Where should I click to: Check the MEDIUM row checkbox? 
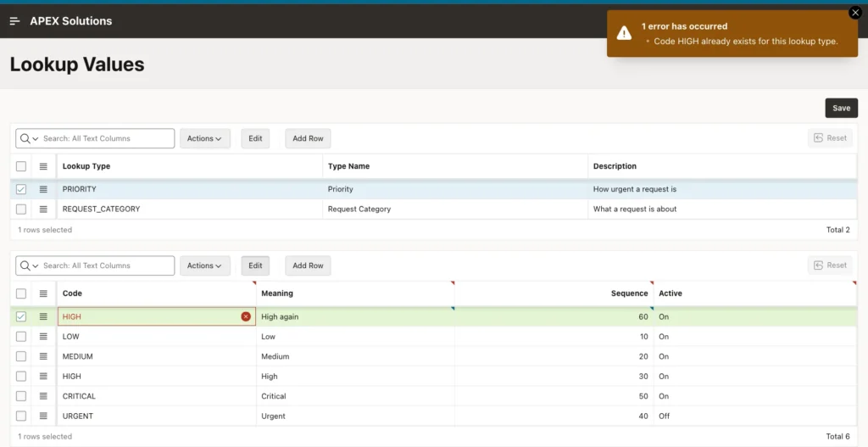21,357
